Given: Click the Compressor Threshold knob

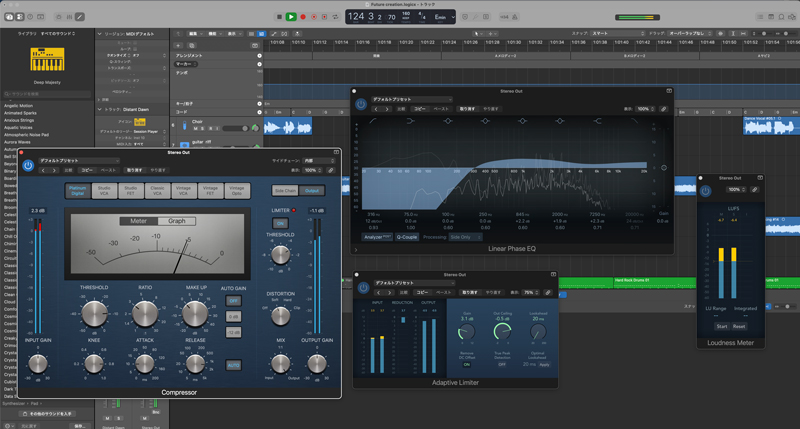Looking at the screenshot, I should click(94, 313).
